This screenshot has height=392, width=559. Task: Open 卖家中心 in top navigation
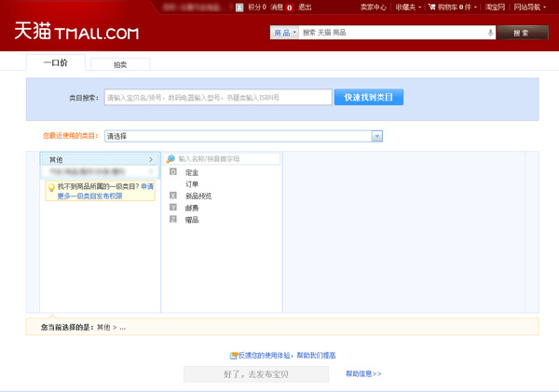374,7
